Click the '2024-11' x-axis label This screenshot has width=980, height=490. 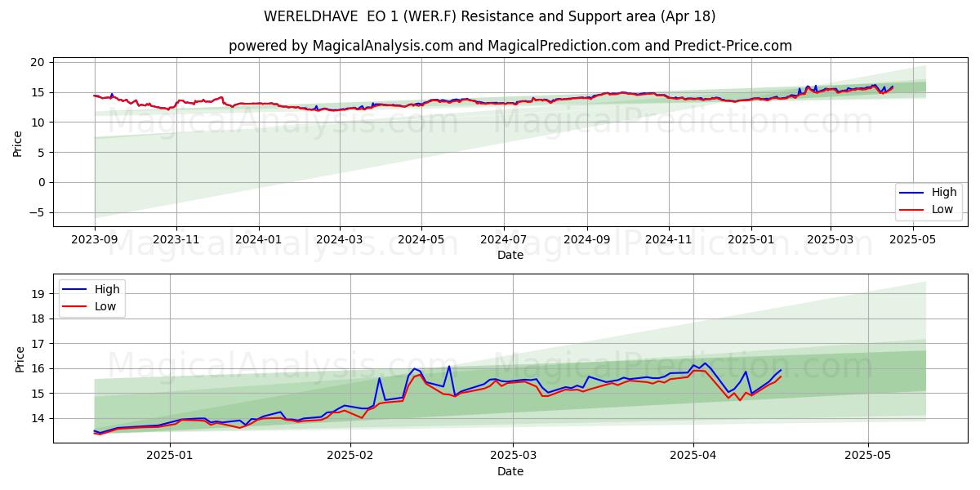(x=669, y=240)
